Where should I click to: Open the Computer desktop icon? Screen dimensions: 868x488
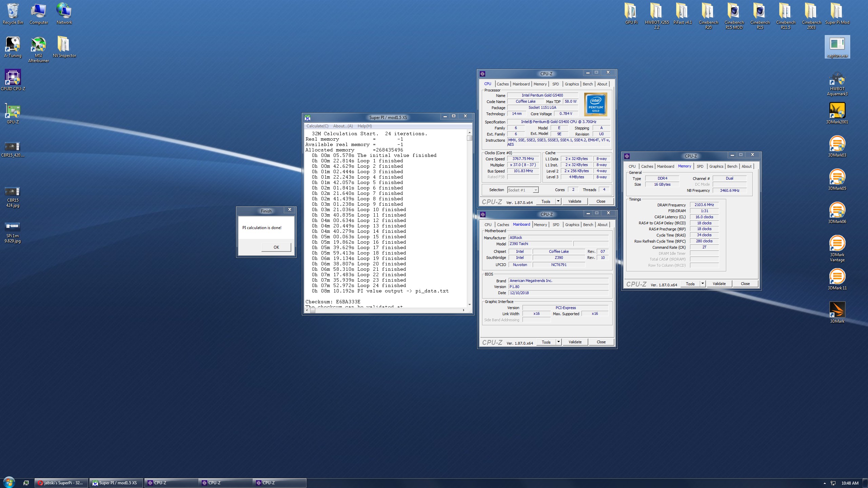point(39,14)
